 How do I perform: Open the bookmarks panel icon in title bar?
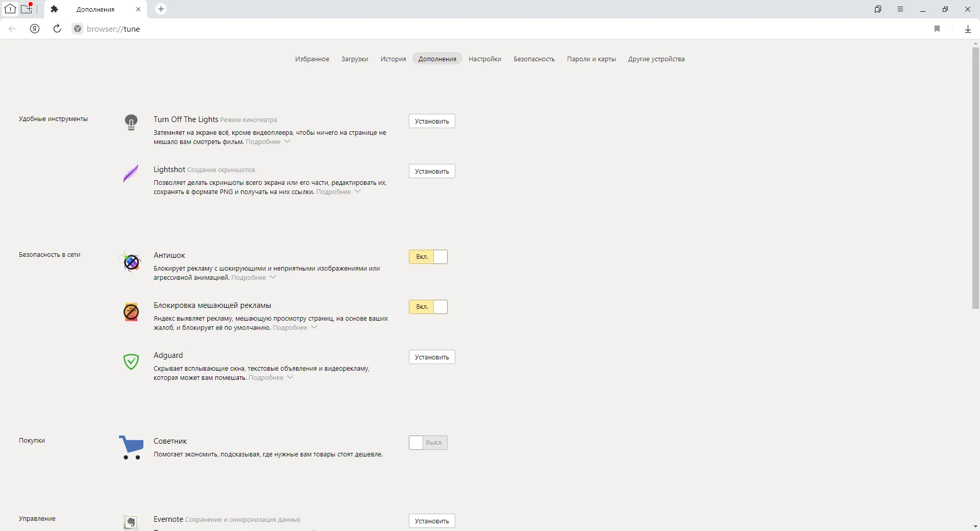878,9
